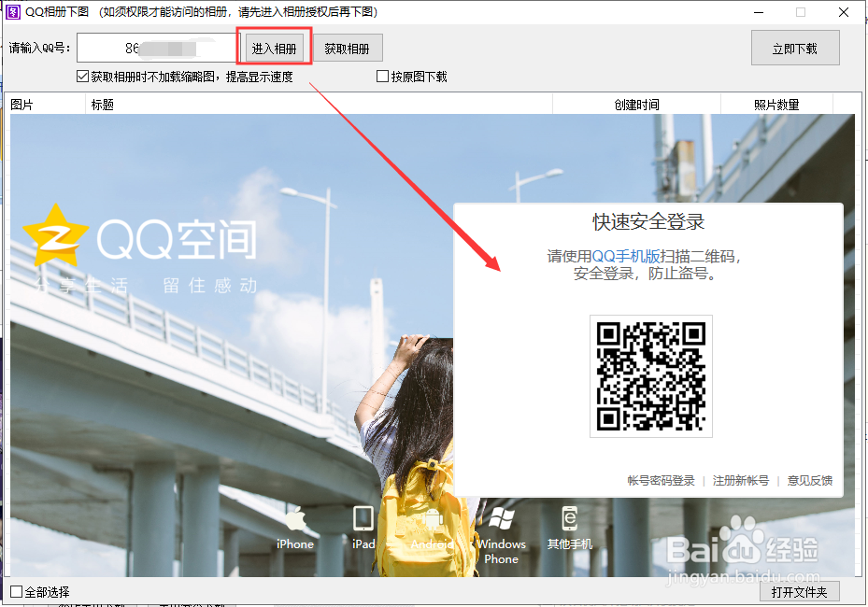The height and width of the screenshot is (607, 868).
Task: Open downloads via 打开文件夹 button
Action: [799, 591]
